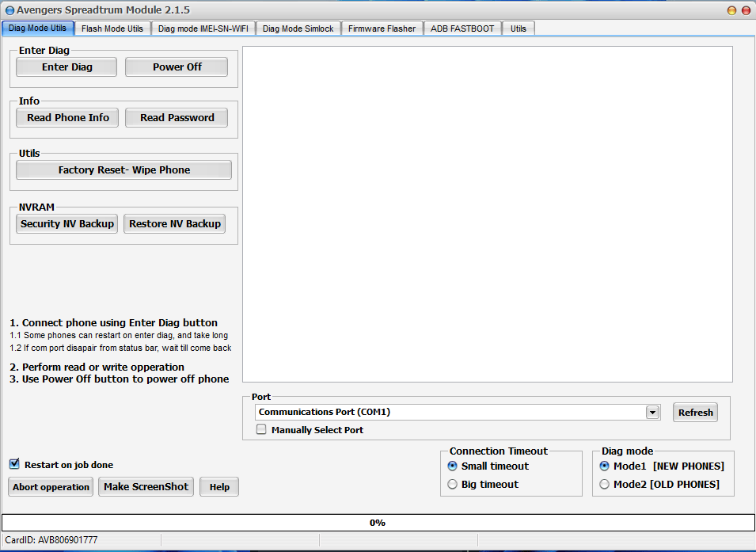Click Read Phone Info button

[68, 117]
